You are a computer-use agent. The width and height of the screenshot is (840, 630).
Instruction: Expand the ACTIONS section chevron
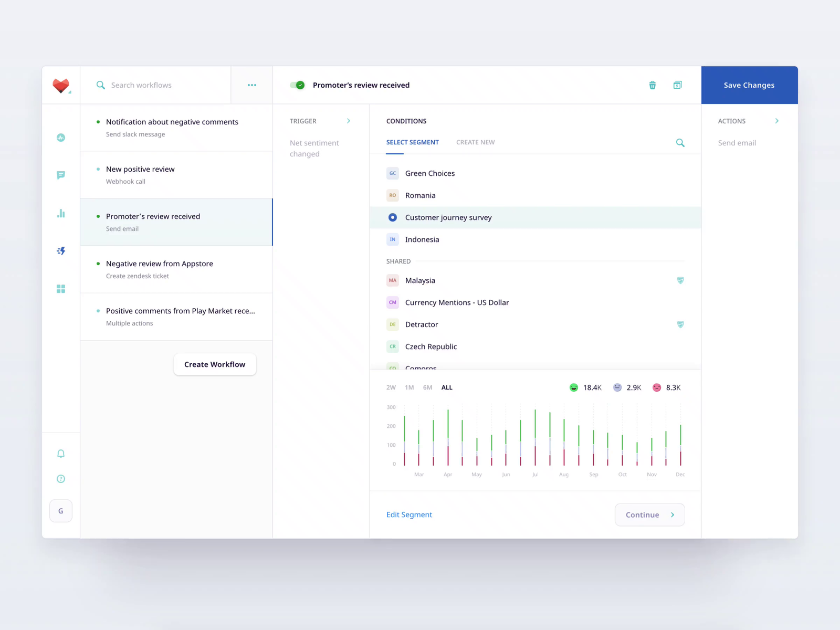coord(777,121)
